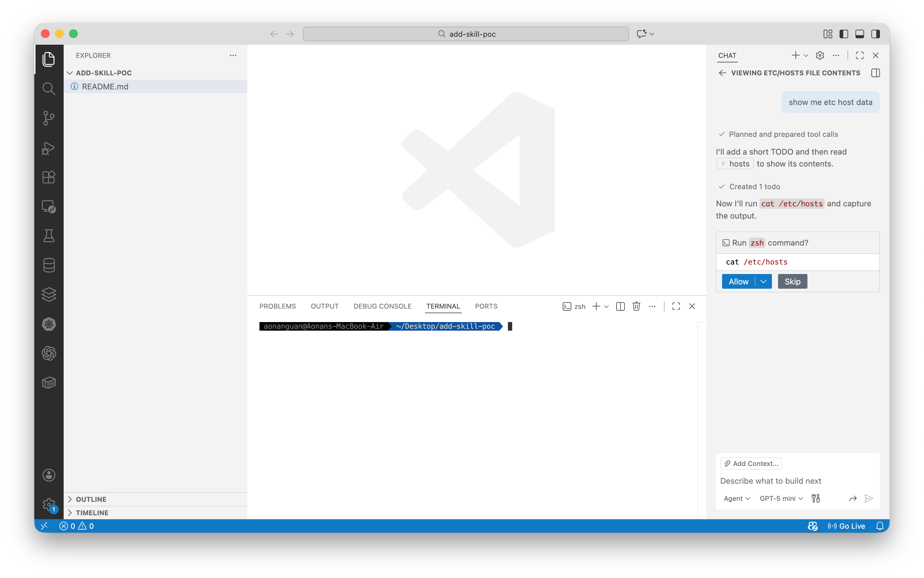Open the Search view in activity bar
The image size is (924, 578).
coord(49,89)
